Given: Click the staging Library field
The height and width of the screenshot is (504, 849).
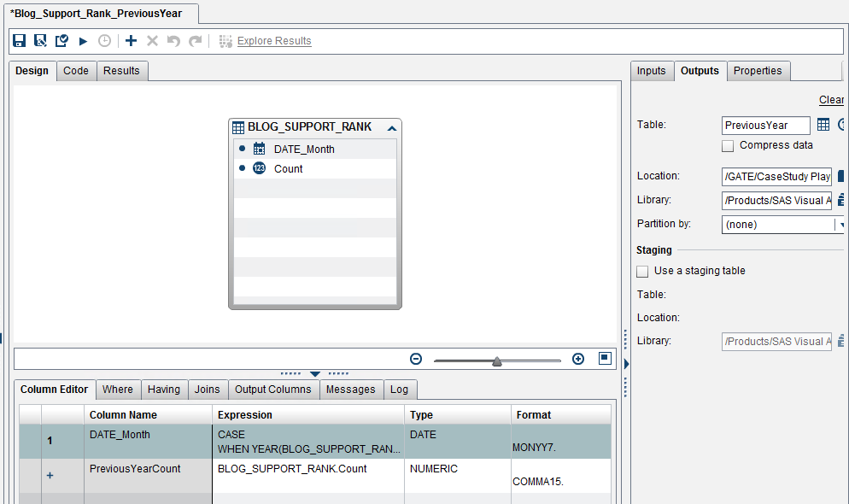Looking at the screenshot, I should (776, 342).
